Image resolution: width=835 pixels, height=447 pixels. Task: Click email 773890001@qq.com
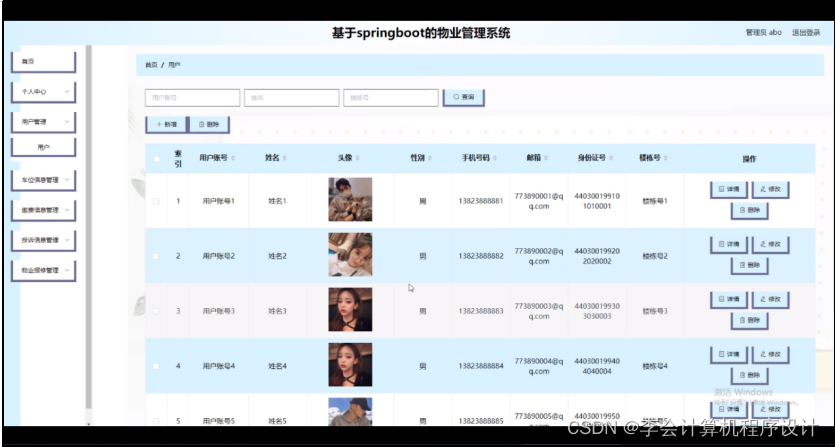coord(538,201)
